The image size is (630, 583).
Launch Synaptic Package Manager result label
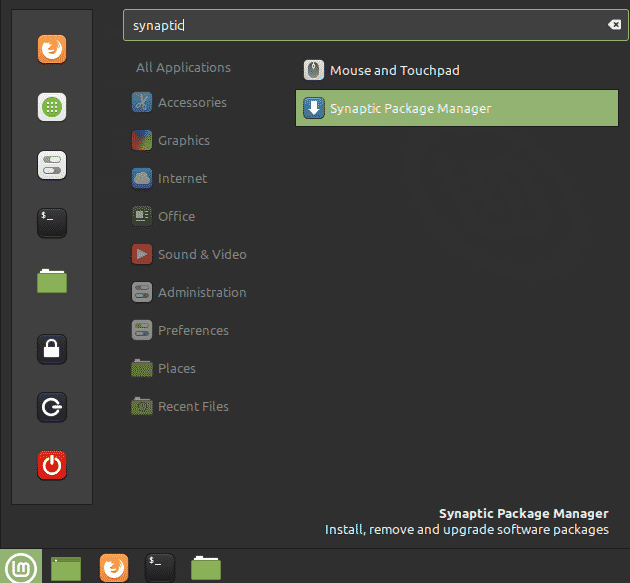[410, 108]
